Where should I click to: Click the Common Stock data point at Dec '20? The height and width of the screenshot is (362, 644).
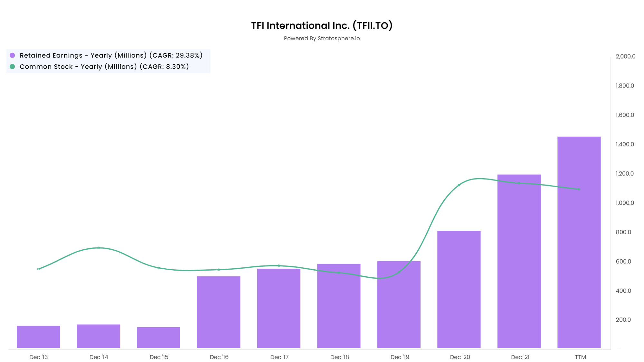pos(459,185)
